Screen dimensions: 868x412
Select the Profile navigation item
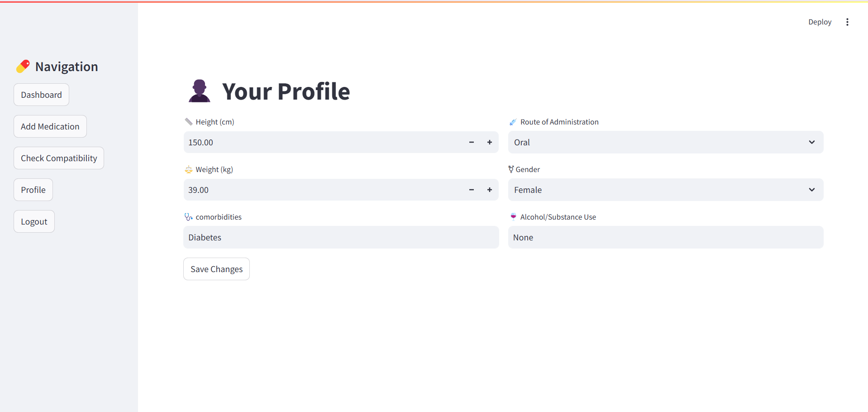pos(33,190)
